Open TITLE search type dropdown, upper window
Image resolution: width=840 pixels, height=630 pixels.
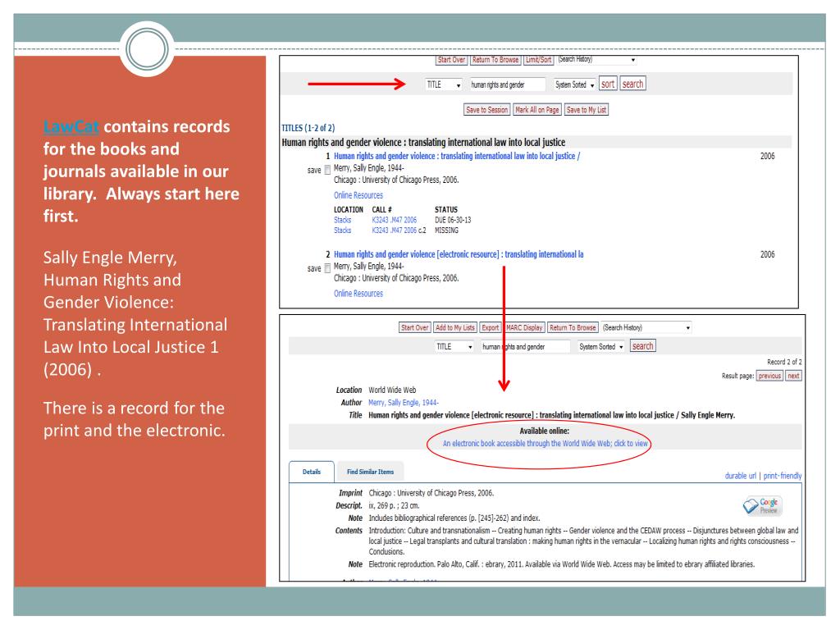pyautogui.click(x=444, y=84)
